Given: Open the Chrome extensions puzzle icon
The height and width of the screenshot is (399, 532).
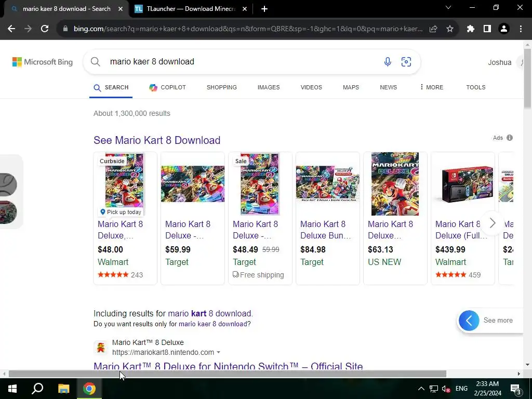Looking at the screenshot, I should [471, 29].
